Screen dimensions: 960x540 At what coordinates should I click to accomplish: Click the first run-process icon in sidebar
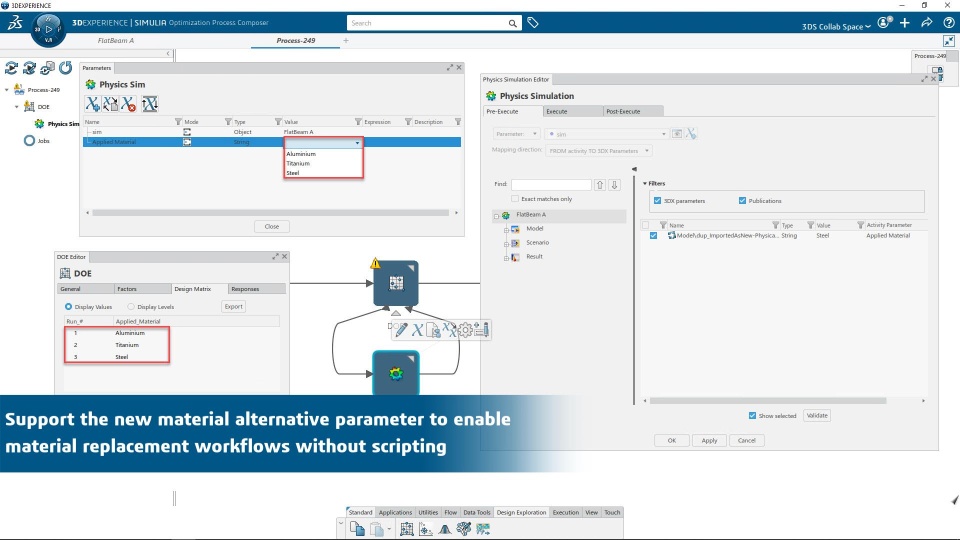coord(11,68)
